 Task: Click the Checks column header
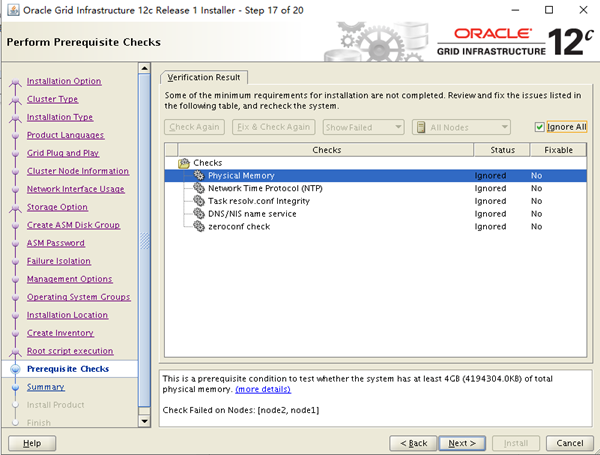326,150
